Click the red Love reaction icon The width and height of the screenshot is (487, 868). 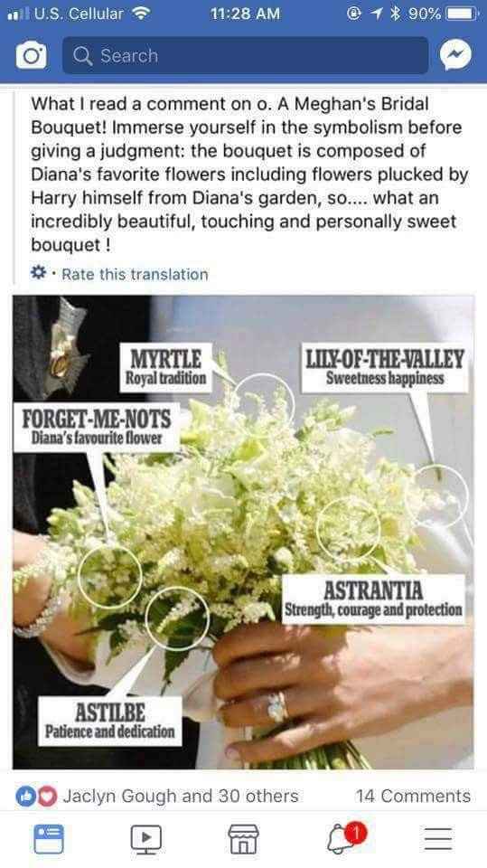(48, 796)
